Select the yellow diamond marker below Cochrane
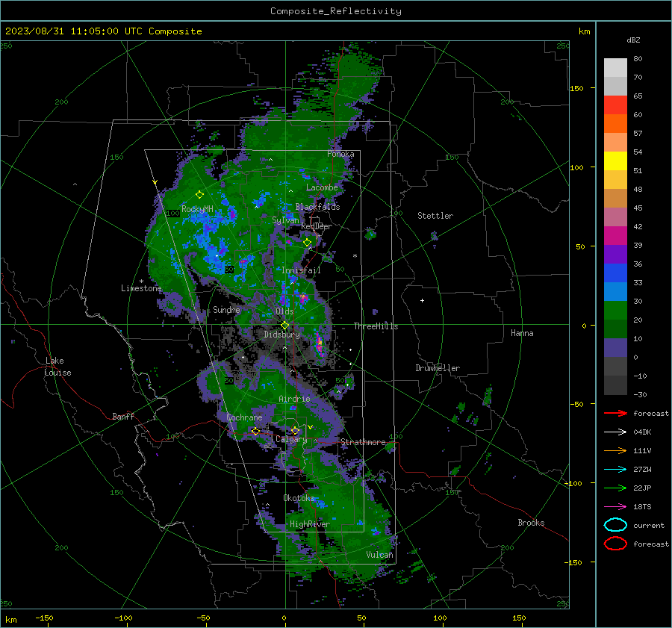 (x=255, y=431)
